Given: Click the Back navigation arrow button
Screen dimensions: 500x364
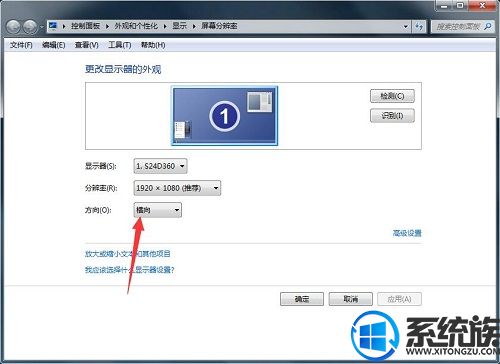Looking at the screenshot, I should (14, 26).
